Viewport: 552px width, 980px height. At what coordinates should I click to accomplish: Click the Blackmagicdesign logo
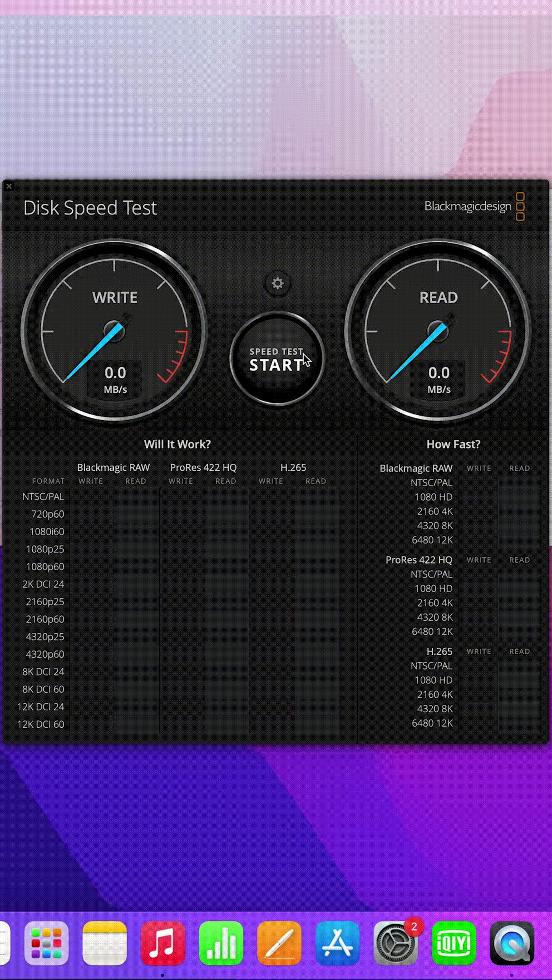pyautogui.click(x=474, y=206)
